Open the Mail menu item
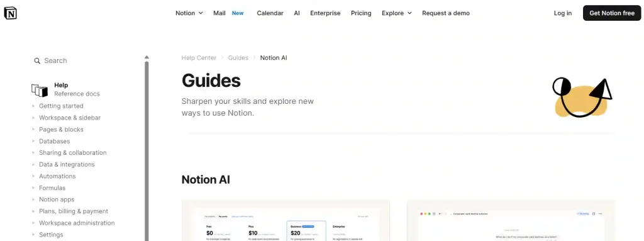This screenshot has width=644, height=241. (x=219, y=13)
